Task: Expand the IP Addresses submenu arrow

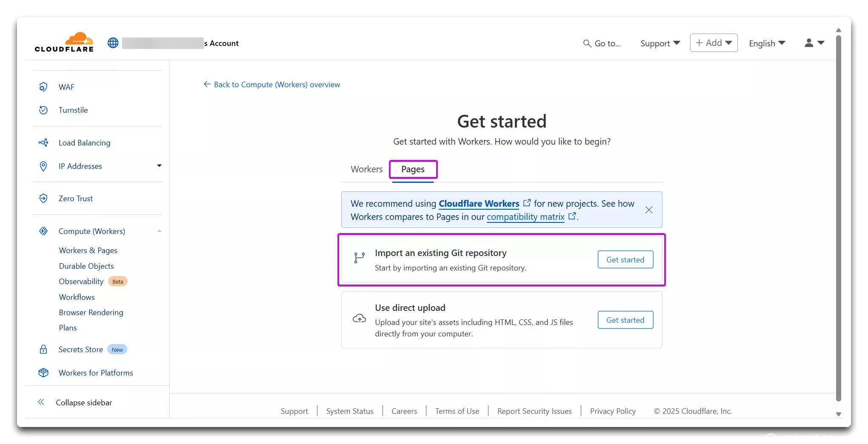Action: click(x=159, y=166)
